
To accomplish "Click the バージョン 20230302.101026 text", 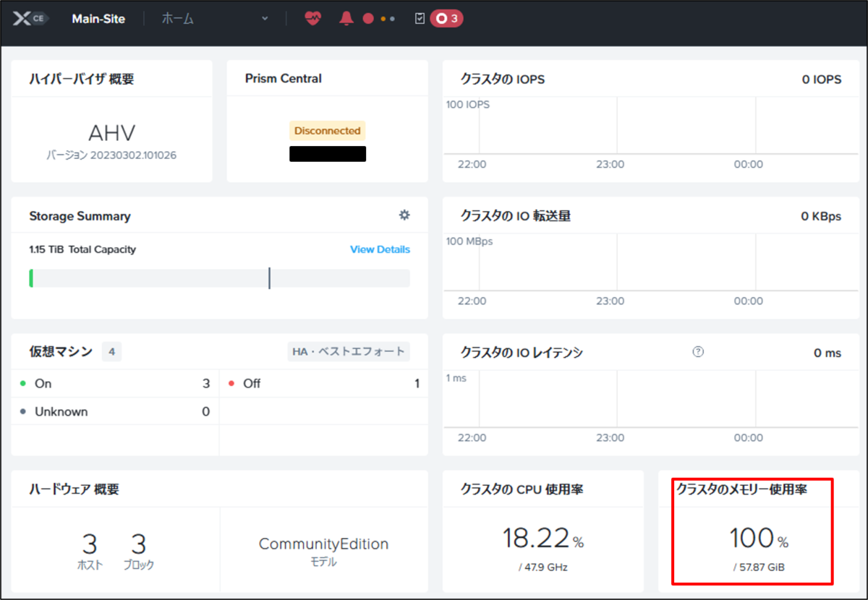I will click(111, 155).
